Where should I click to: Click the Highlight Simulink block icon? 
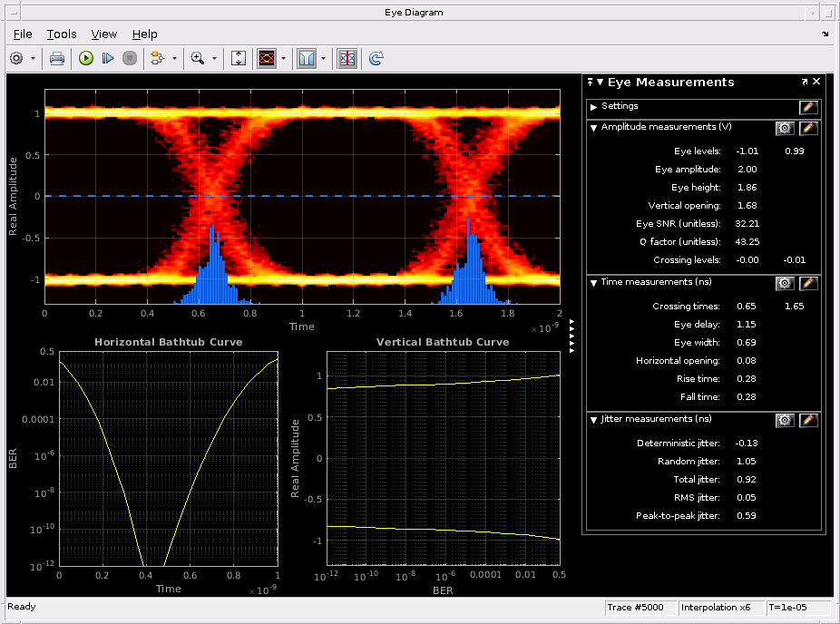[x=157, y=58]
